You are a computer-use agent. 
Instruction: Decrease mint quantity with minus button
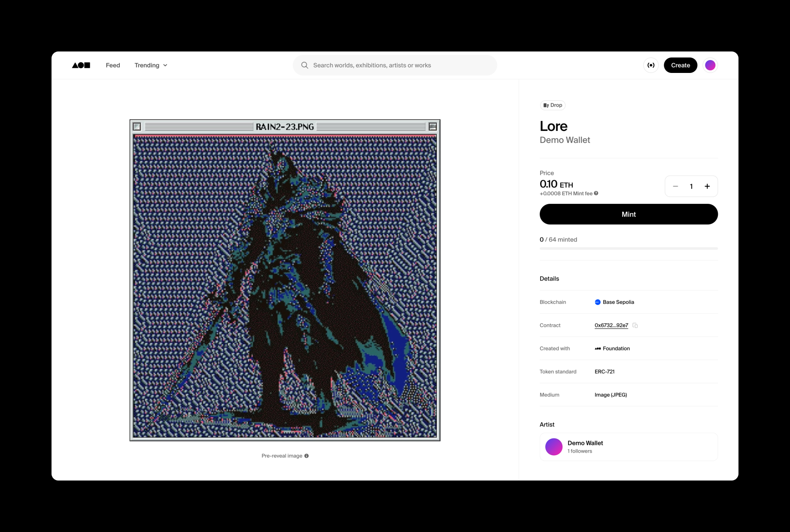click(675, 186)
